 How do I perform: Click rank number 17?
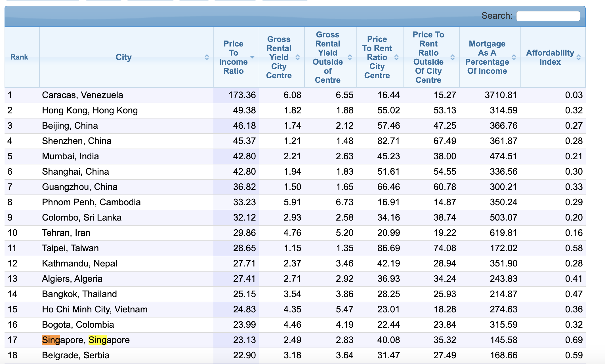tap(12, 340)
